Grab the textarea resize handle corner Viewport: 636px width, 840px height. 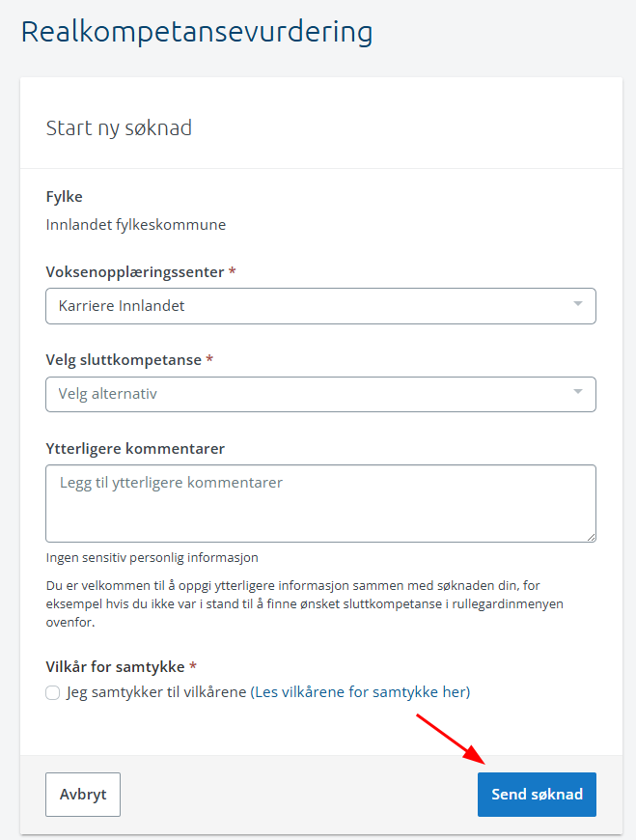tap(591, 538)
